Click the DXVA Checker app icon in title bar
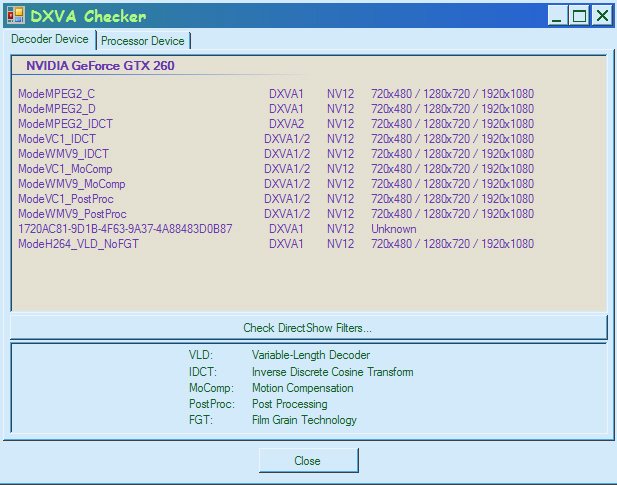Image resolution: width=617 pixels, height=485 pixels. click(x=16, y=15)
